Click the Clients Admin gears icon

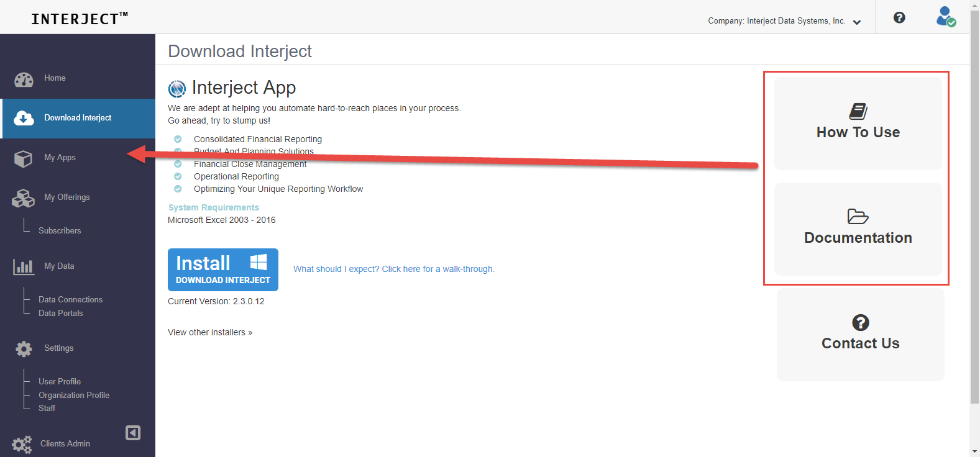(22, 445)
